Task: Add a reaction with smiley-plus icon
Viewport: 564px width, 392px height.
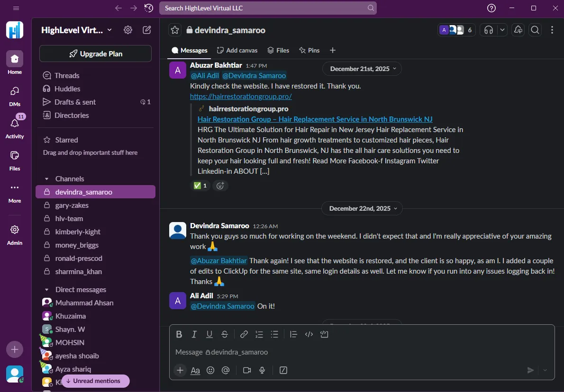Action: pyautogui.click(x=220, y=186)
